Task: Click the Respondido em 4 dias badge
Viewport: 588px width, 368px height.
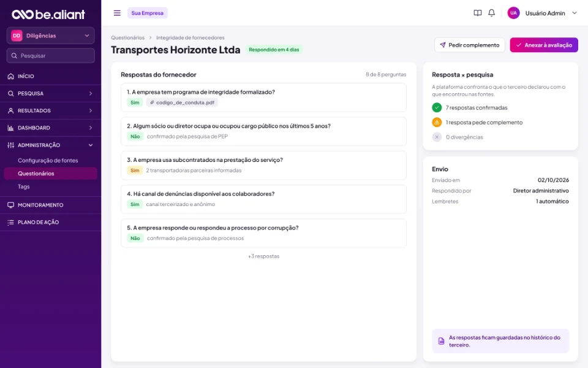Action: click(x=274, y=50)
